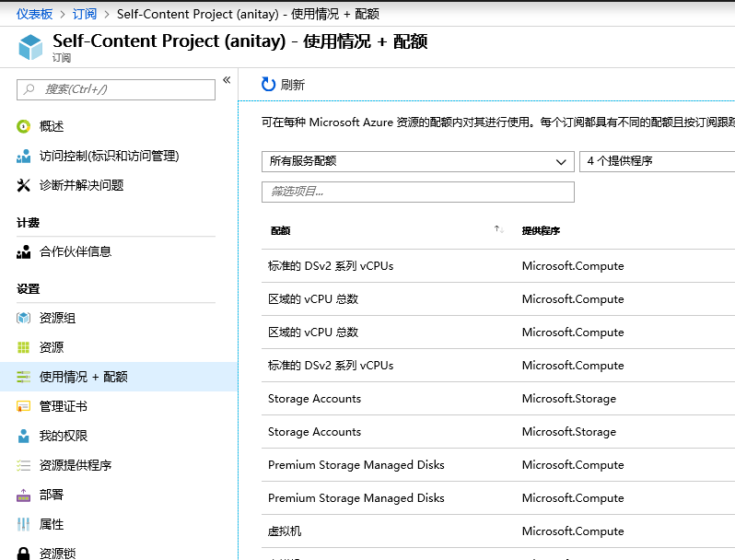
Task: Click the 我的权限 person icon
Action: click(x=24, y=436)
